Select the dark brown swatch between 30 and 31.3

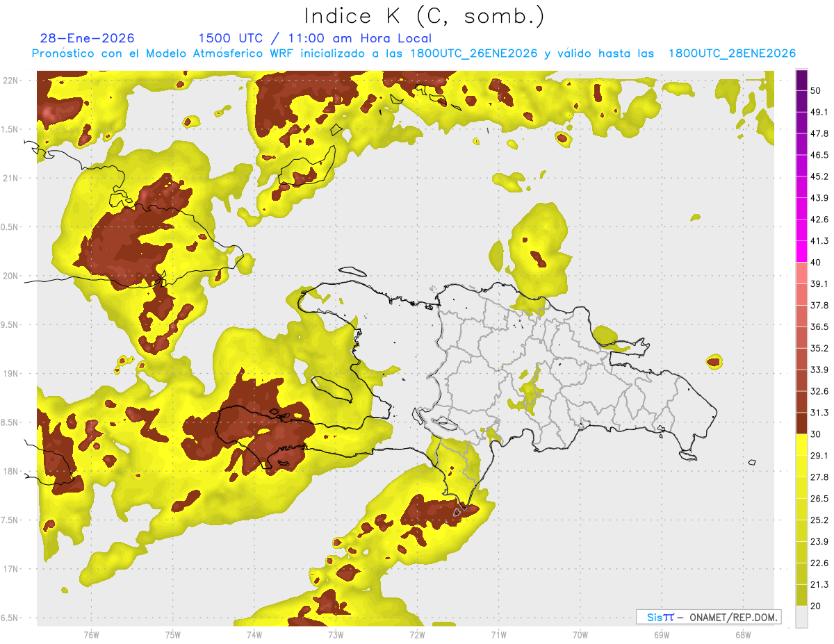pos(801,423)
